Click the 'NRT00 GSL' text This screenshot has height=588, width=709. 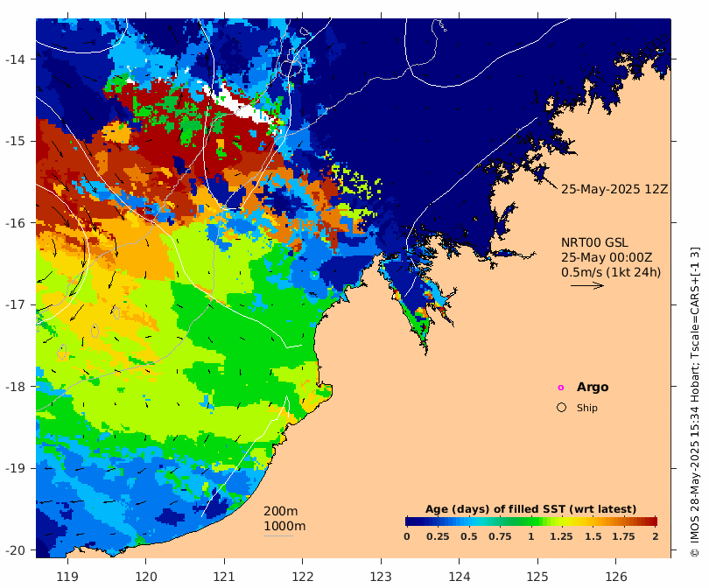(x=594, y=242)
